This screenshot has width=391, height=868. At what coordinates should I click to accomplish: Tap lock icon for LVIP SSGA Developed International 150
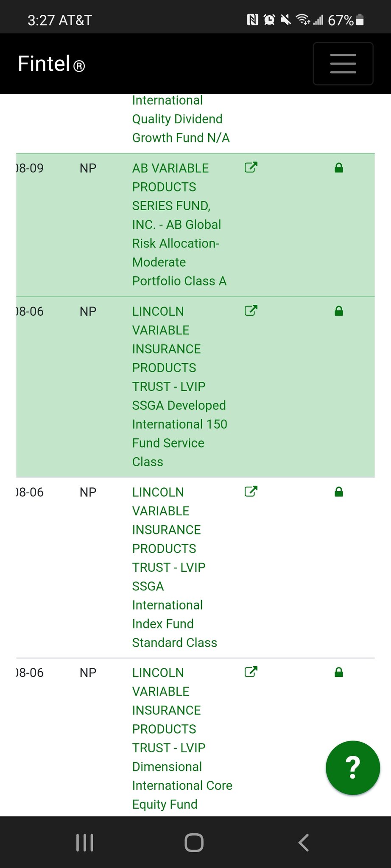(338, 311)
